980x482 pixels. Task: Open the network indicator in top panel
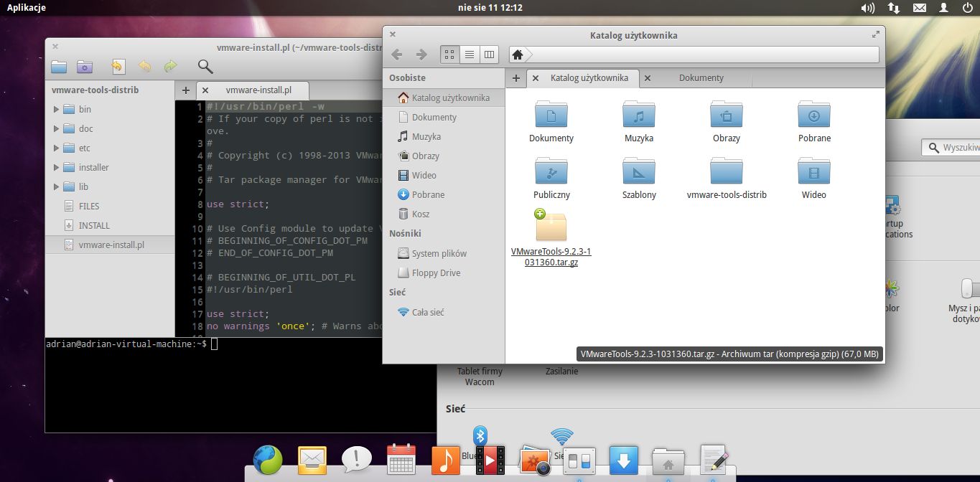click(894, 8)
